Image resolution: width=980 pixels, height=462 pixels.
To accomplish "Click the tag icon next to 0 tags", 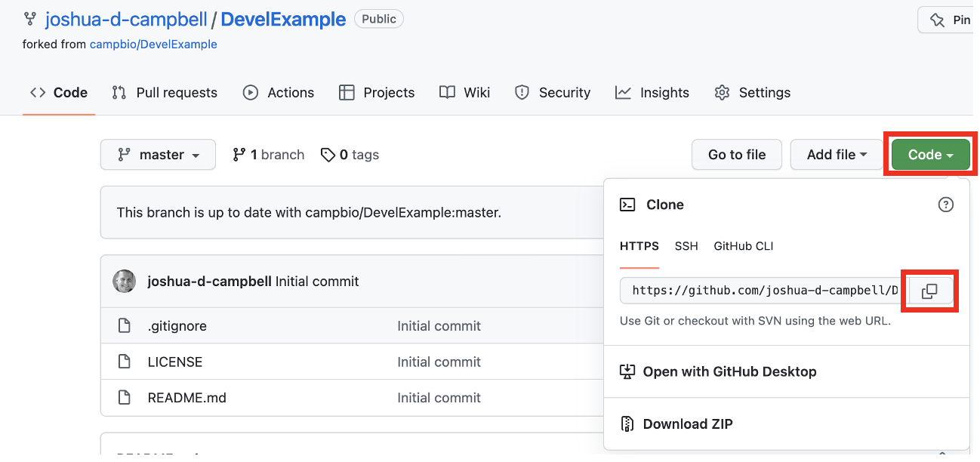I will click(328, 155).
